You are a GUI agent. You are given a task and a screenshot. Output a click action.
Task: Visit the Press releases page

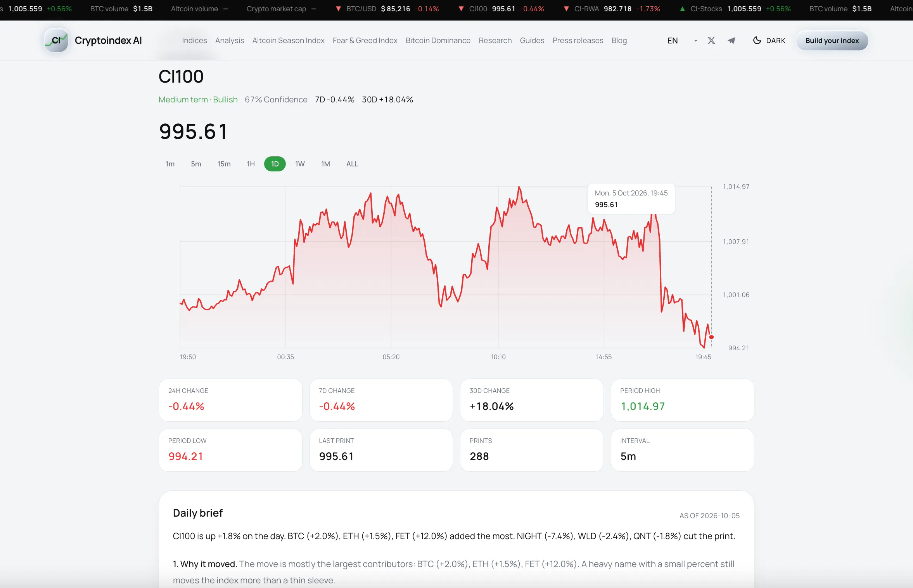pos(578,40)
